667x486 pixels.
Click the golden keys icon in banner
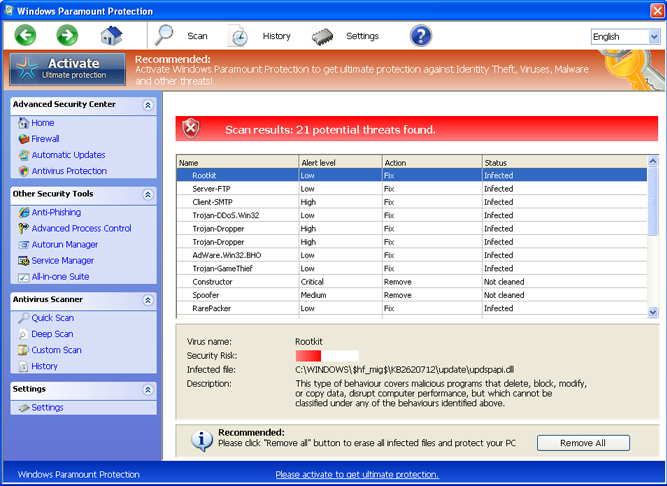click(632, 69)
